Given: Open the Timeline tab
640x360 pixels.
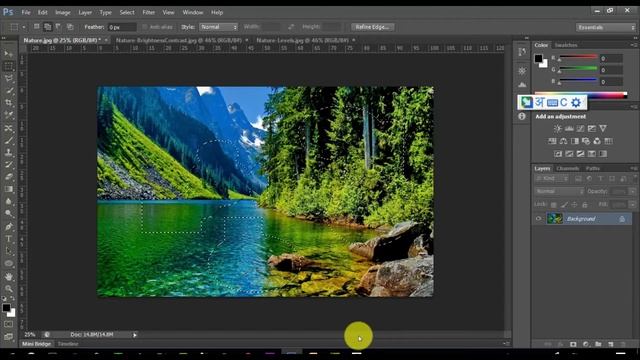Looking at the screenshot, I should coord(68,344).
